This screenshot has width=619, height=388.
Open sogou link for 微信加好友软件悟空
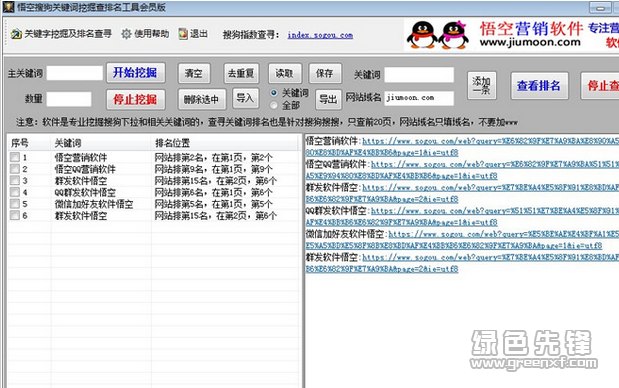pyautogui.click(x=504, y=234)
